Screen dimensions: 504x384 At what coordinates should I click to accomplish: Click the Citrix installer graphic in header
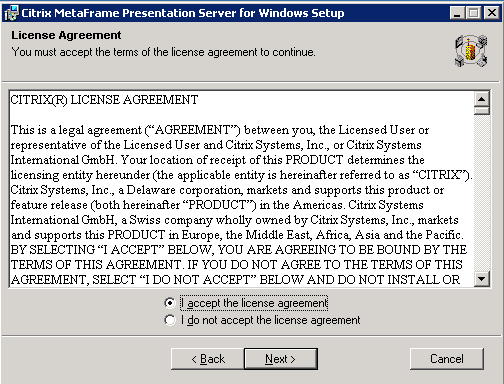click(471, 51)
